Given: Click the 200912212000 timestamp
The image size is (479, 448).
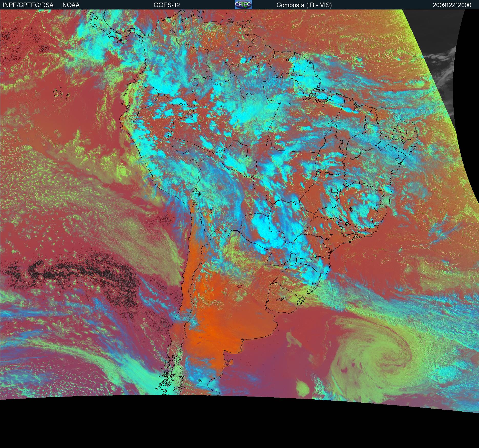Looking at the screenshot, I should tap(452, 5).
